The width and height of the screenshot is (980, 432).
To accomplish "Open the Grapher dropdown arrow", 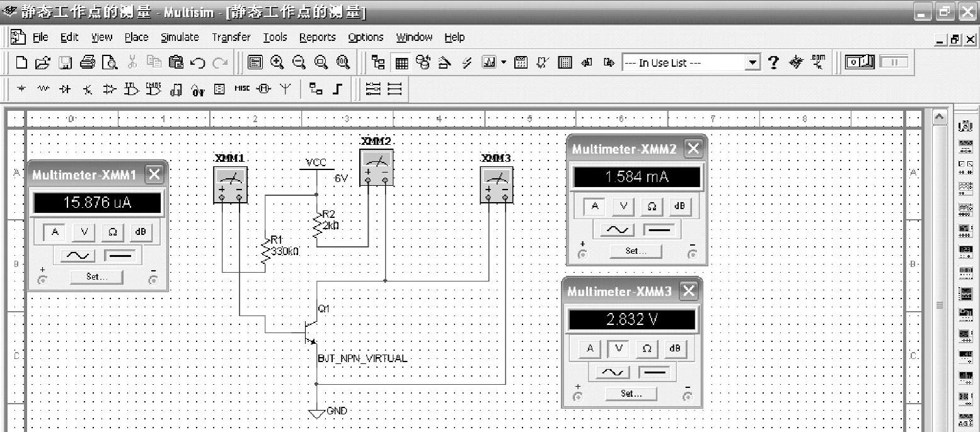I will pyautogui.click(x=504, y=62).
